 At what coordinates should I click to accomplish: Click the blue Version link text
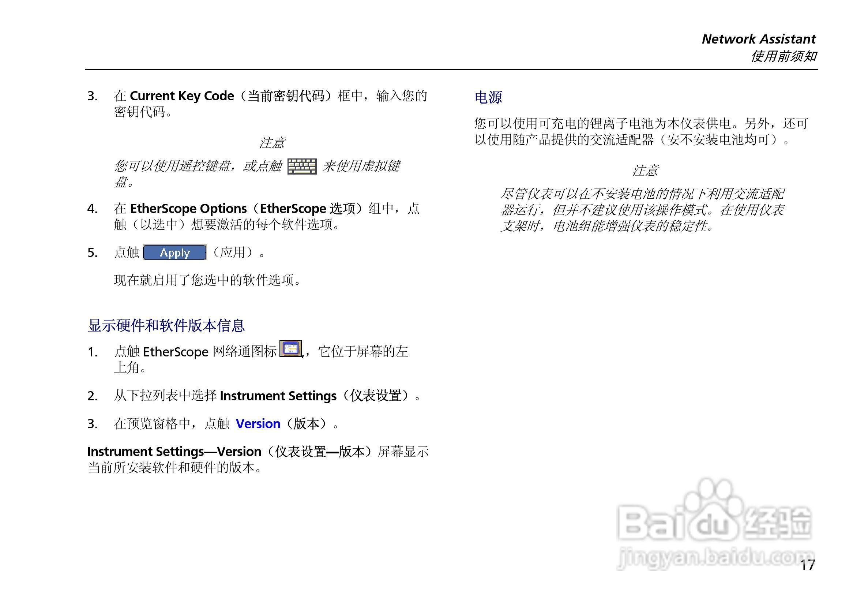tap(258, 424)
